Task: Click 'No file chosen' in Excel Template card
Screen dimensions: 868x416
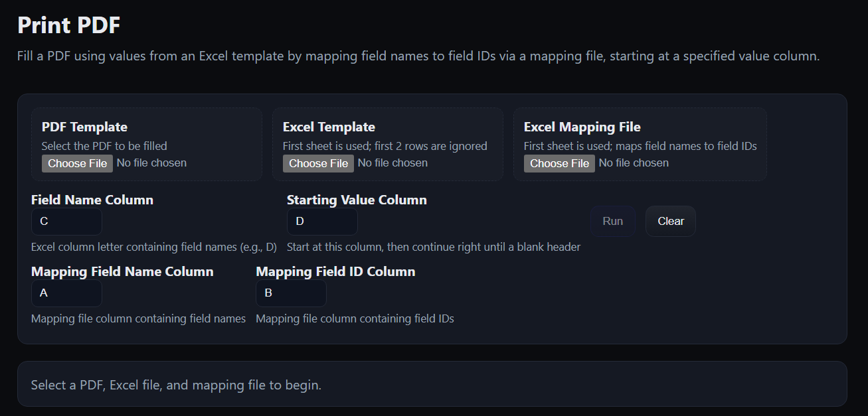Action: point(392,163)
